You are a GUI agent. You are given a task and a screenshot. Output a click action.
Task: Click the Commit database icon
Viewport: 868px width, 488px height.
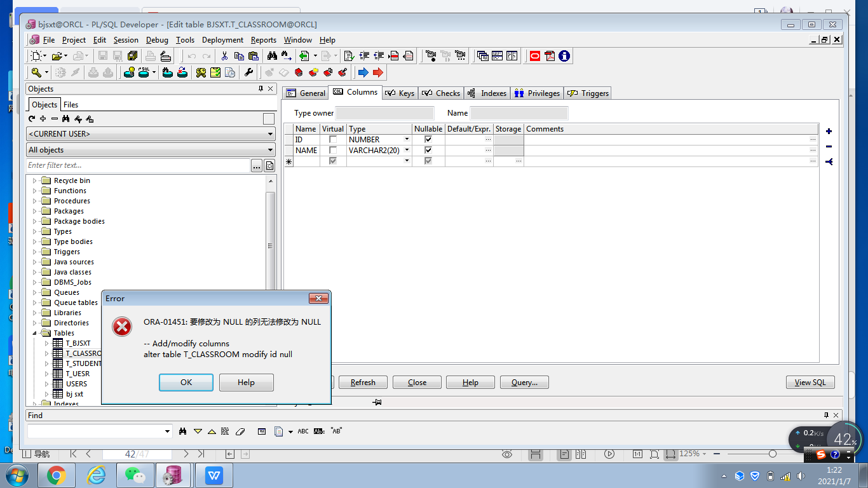click(x=93, y=72)
